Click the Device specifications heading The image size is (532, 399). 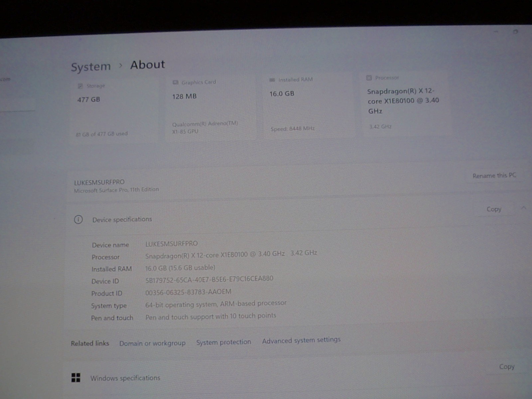click(122, 219)
